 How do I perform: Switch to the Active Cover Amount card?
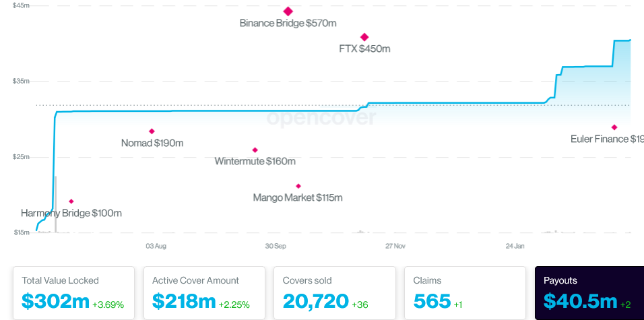204,293
